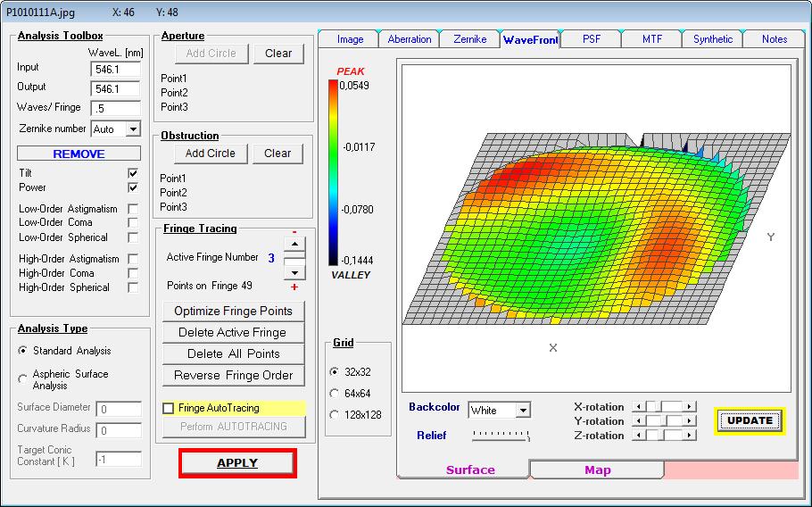The image size is (812, 507).
Task: Click Reverse Fringe Order
Action: pyautogui.click(x=233, y=375)
